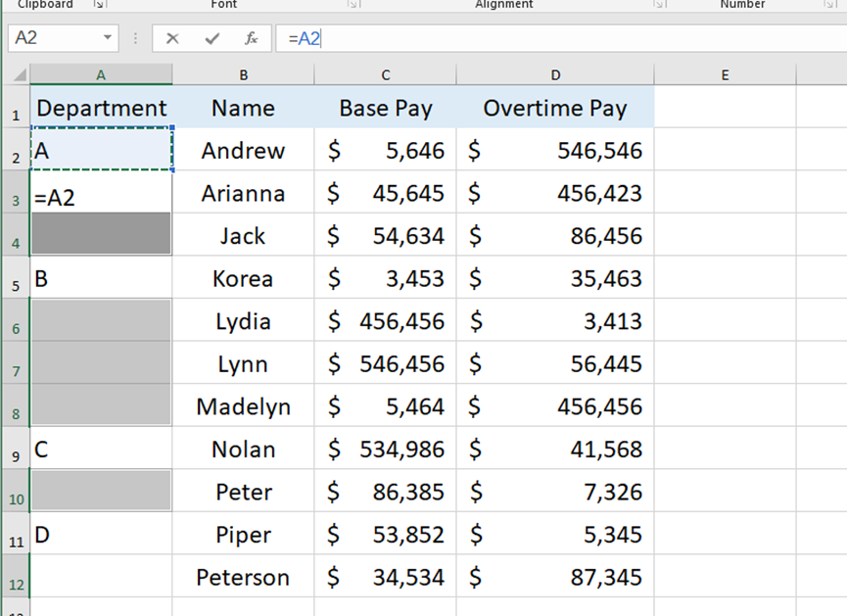Click base pay value 3,453
Viewport: 847px width, 616px height.
[x=415, y=278]
